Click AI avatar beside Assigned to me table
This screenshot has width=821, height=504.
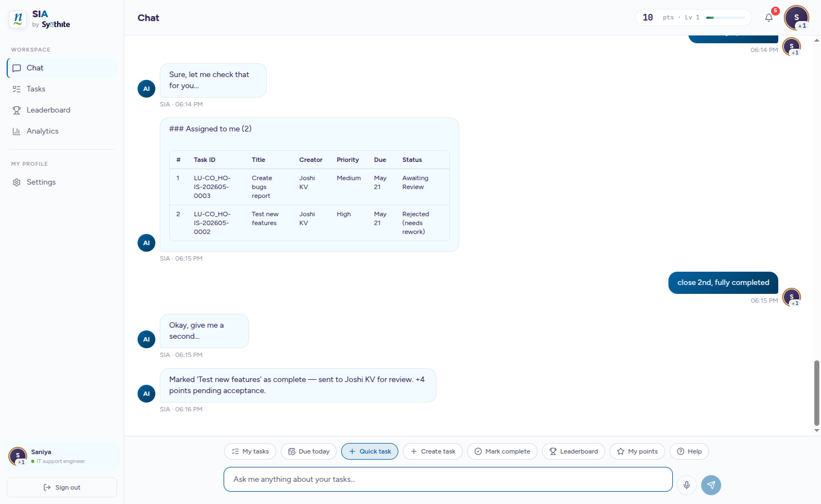[146, 243]
